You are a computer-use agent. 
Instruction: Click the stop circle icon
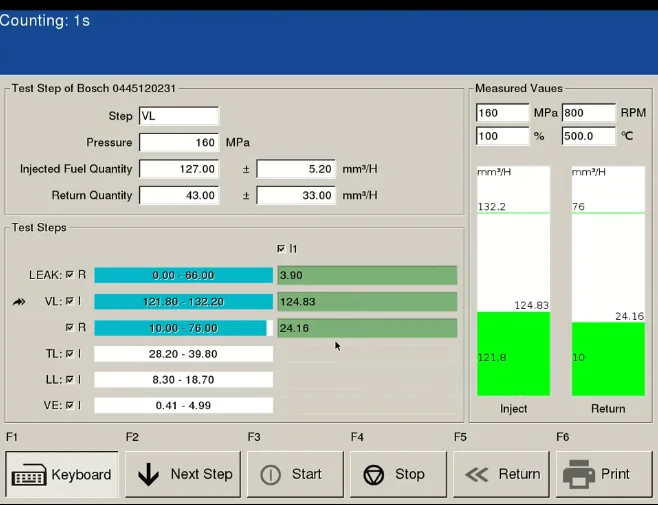tap(373, 475)
